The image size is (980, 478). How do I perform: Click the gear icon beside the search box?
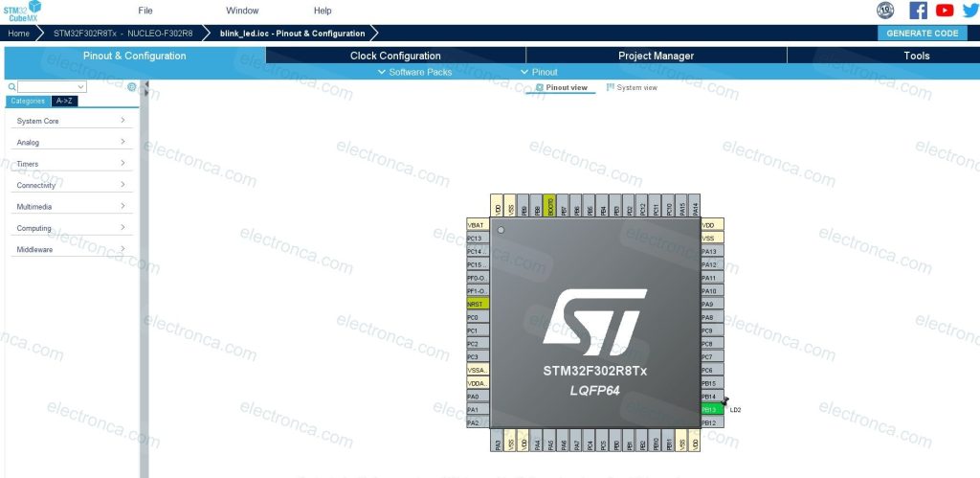[132, 86]
